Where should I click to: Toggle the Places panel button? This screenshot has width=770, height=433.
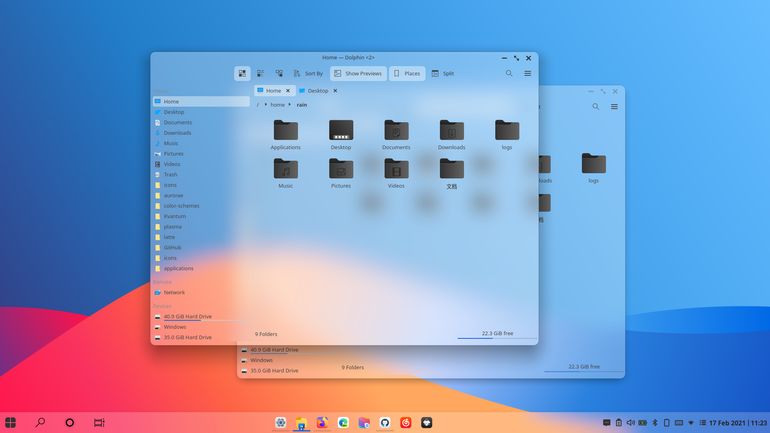click(407, 74)
